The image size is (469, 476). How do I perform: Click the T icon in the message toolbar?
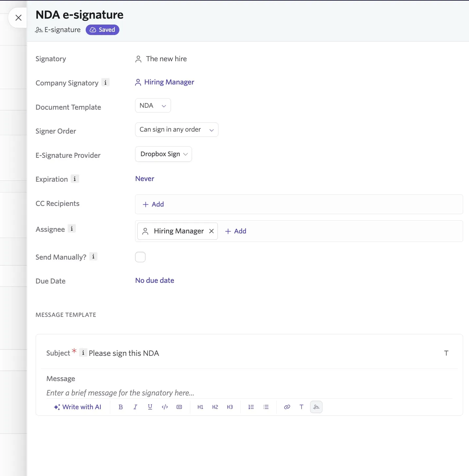pos(302,407)
